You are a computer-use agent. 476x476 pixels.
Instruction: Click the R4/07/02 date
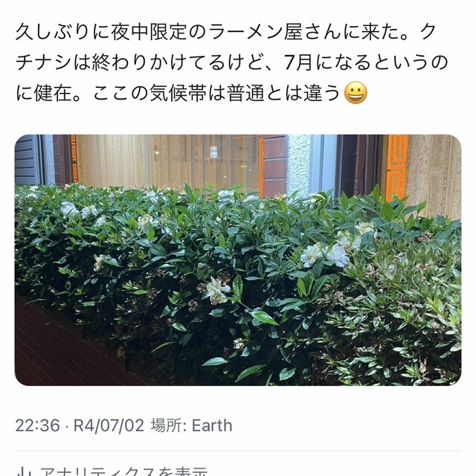coord(109,425)
